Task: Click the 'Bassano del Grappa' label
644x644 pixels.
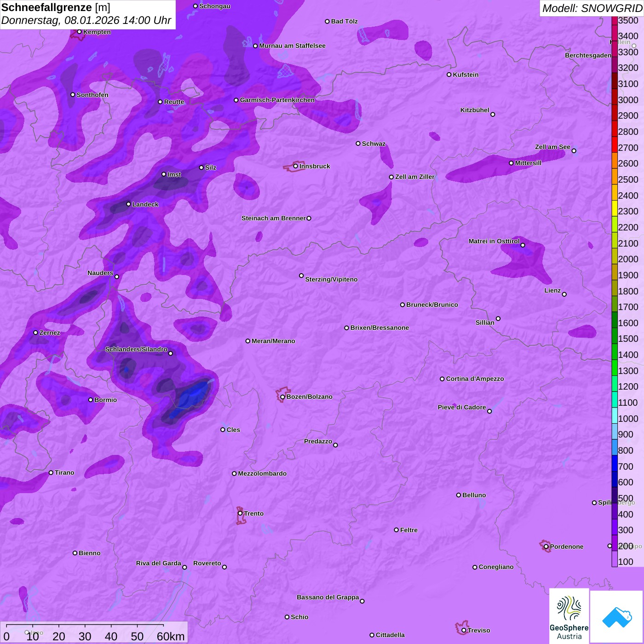Action: tap(328, 597)
